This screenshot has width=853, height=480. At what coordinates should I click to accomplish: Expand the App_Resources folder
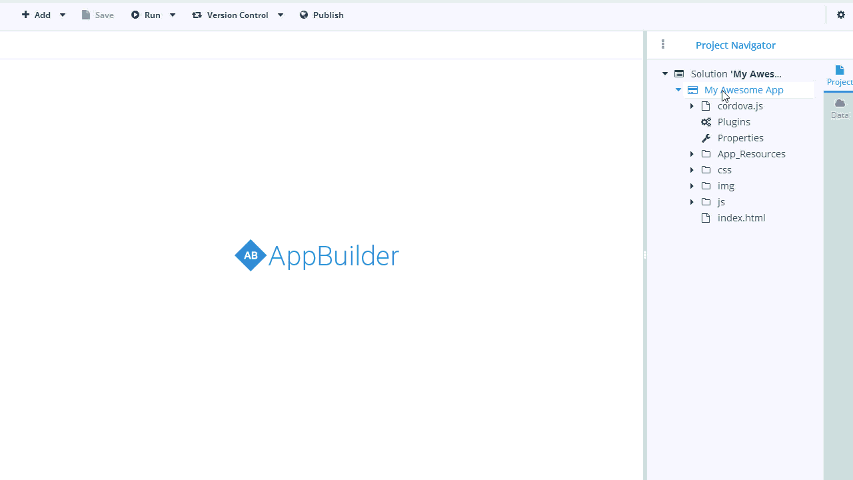(691, 154)
